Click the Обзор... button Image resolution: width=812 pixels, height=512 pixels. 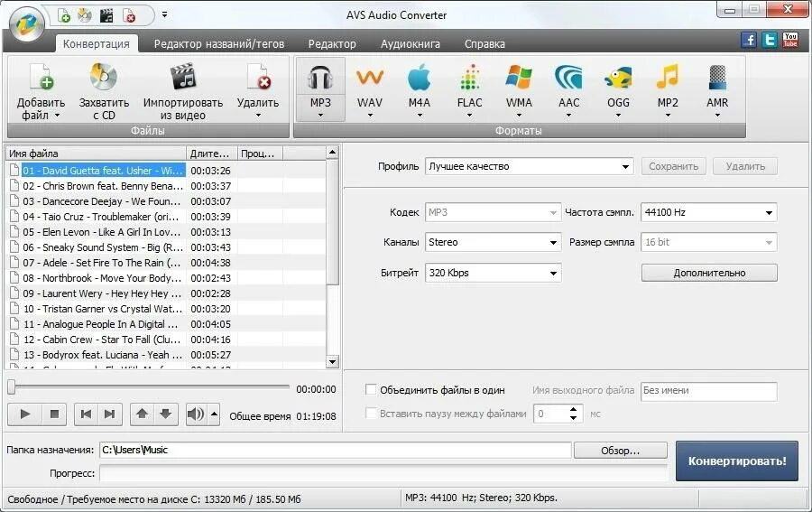pos(621,451)
